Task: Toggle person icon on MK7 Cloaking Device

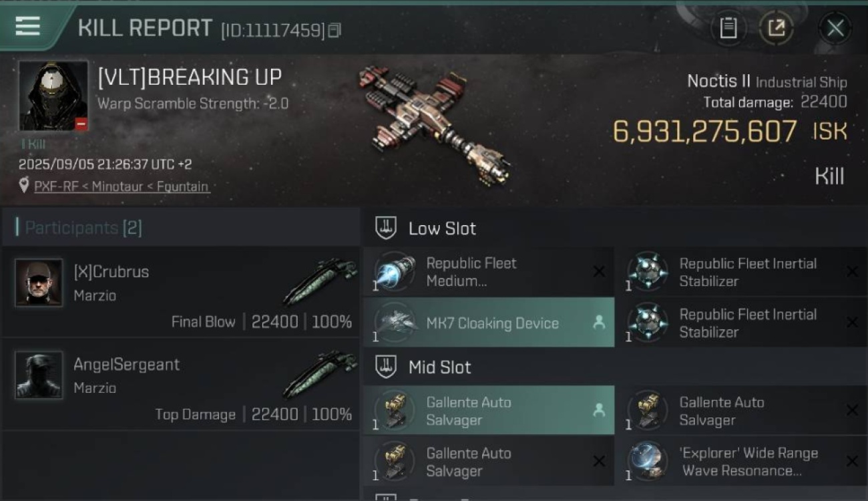Action: point(599,323)
